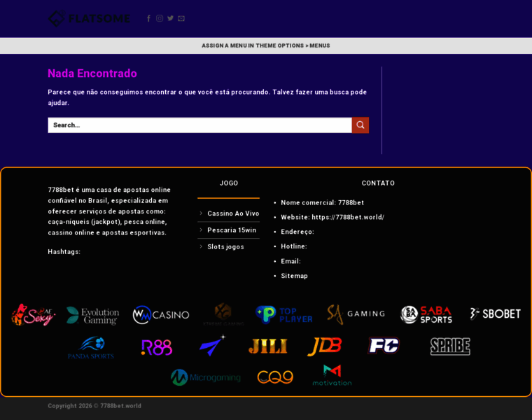Click the Hotline contact entry
The image size is (532, 420).
tap(294, 246)
